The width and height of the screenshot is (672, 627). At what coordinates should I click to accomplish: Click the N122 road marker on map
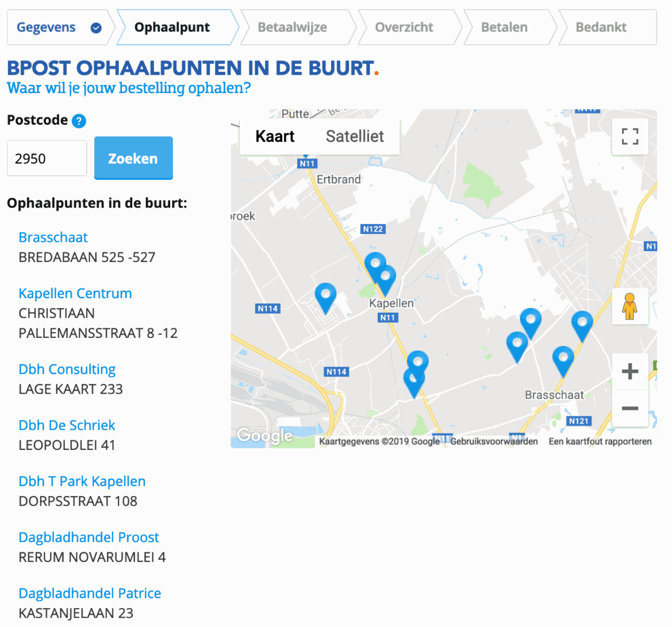(x=373, y=229)
